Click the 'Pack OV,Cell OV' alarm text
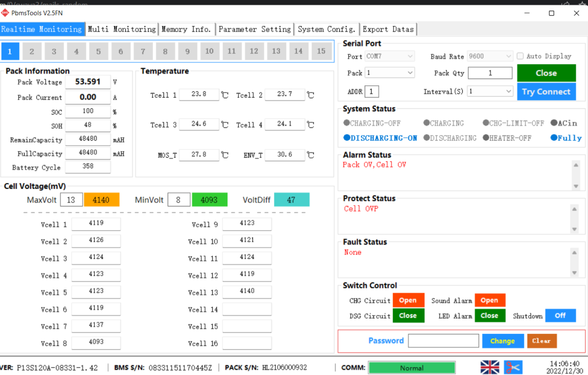Viewport: 588px width, 375px height. tap(374, 165)
